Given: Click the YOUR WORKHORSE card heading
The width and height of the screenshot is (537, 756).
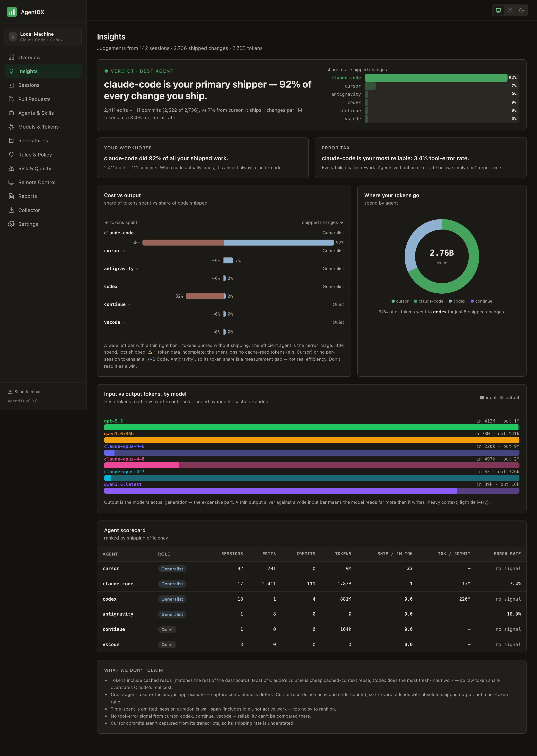Looking at the screenshot, I should pyautogui.click(x=128, y=148).
